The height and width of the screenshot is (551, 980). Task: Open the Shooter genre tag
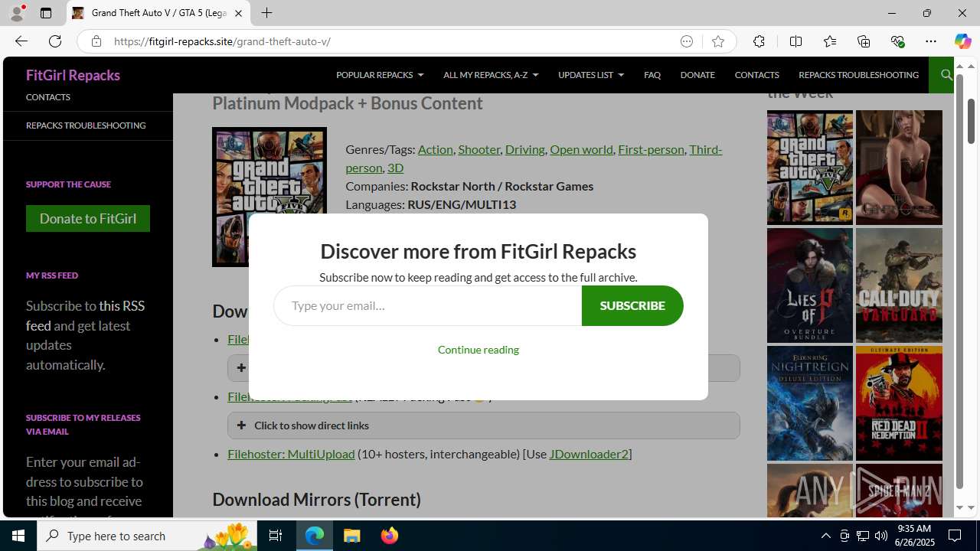(479, 149)
